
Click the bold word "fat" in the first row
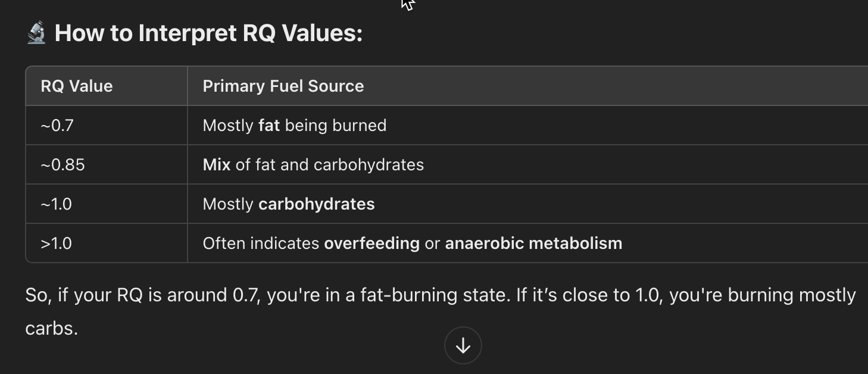click(269, 125)
